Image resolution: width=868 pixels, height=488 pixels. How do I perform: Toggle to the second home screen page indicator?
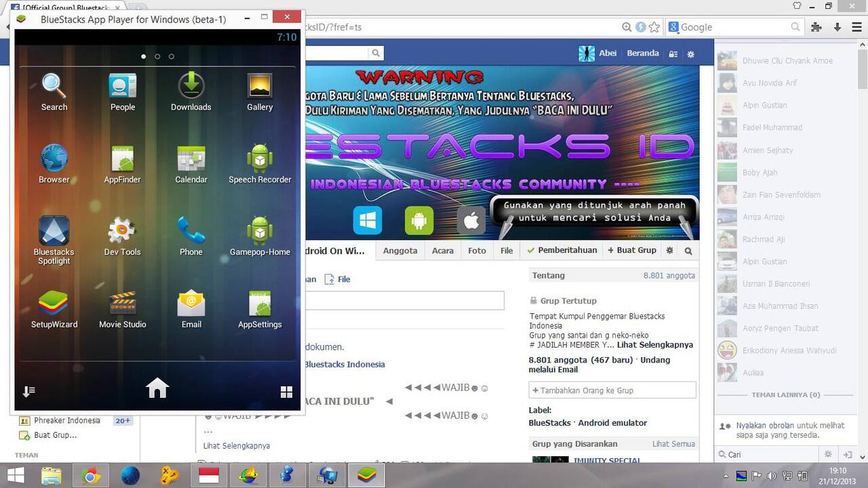pyautogui.click(x=157, y=56)
